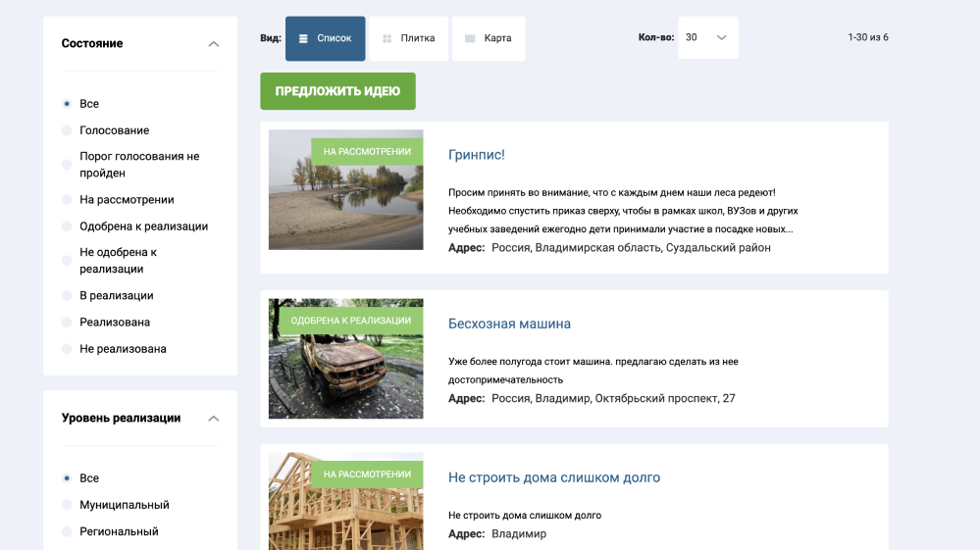The image size is (980, 550).
Task: Click the grid icon in Плитка button
Action: 387,38
